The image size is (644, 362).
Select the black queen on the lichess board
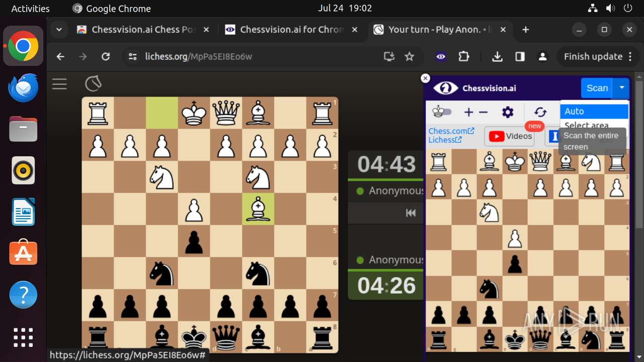tap(226, 337)
